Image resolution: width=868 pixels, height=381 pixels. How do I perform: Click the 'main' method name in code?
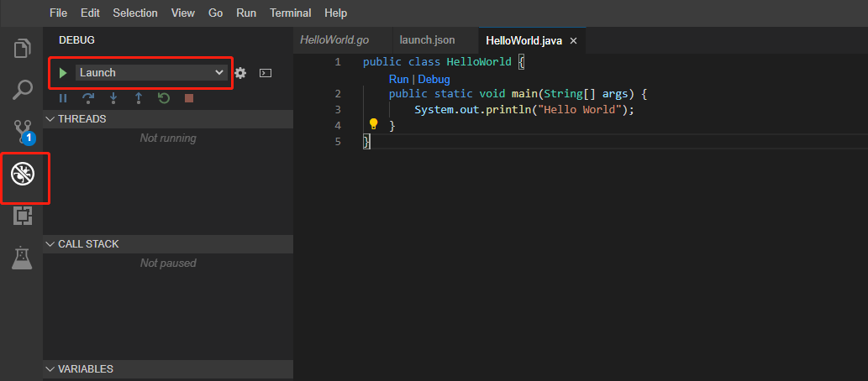point(523,94)
